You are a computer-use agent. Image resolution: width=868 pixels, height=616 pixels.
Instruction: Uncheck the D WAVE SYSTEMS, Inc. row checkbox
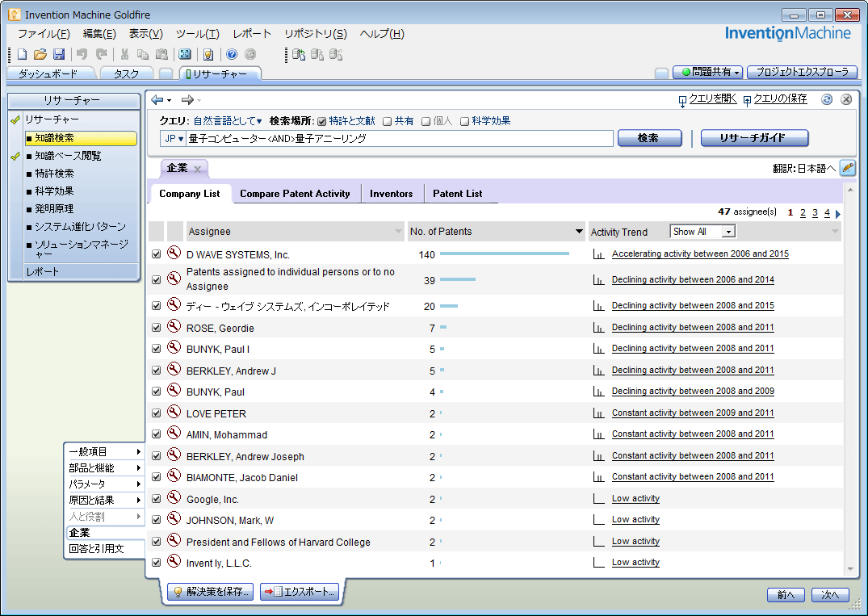[x=156, y=254]
